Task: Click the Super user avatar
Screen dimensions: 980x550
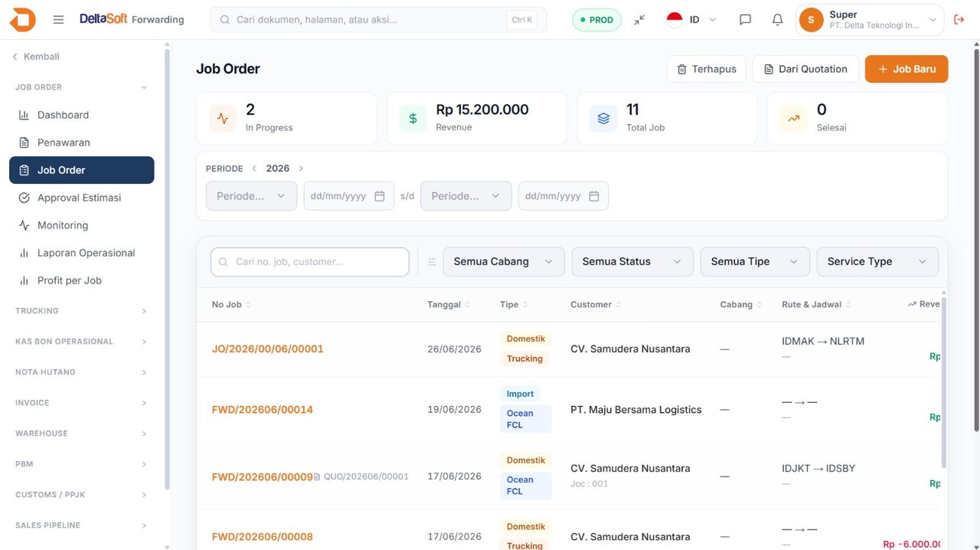Action: pyautogui.click(x=811, y=20)
